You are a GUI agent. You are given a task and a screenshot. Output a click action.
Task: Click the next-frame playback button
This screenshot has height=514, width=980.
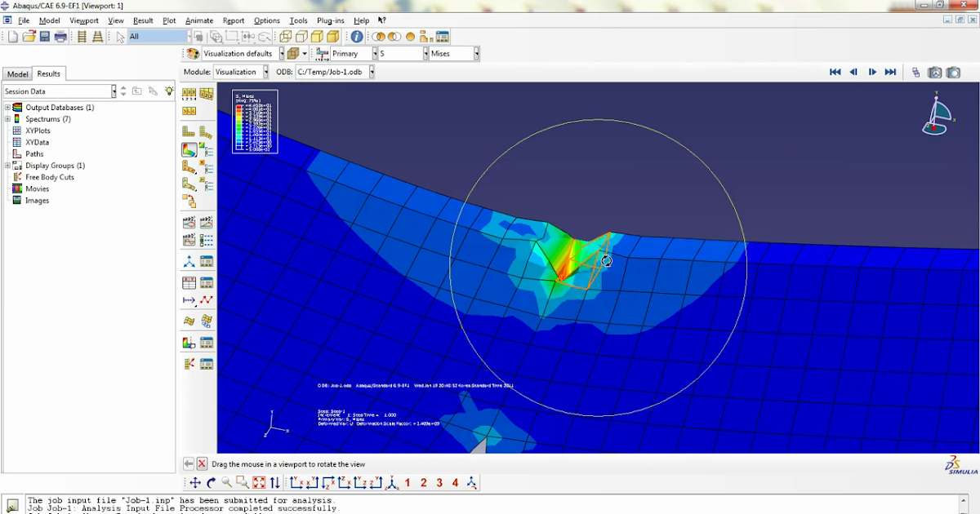click(x=872, y=72)
